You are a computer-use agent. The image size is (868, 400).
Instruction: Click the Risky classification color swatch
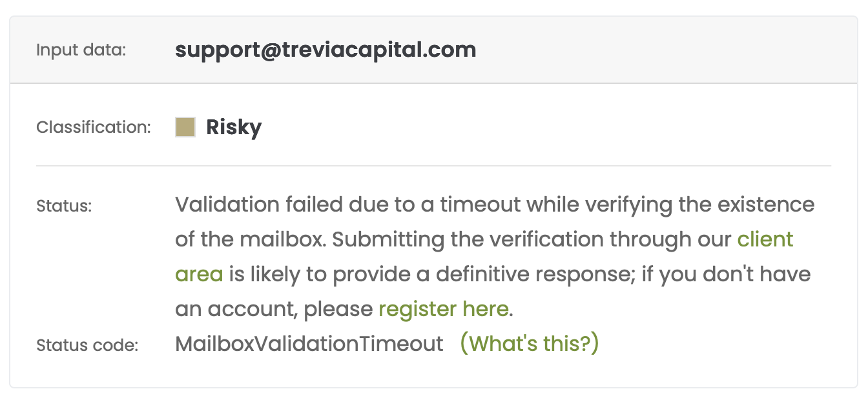(x=185, y=127)
